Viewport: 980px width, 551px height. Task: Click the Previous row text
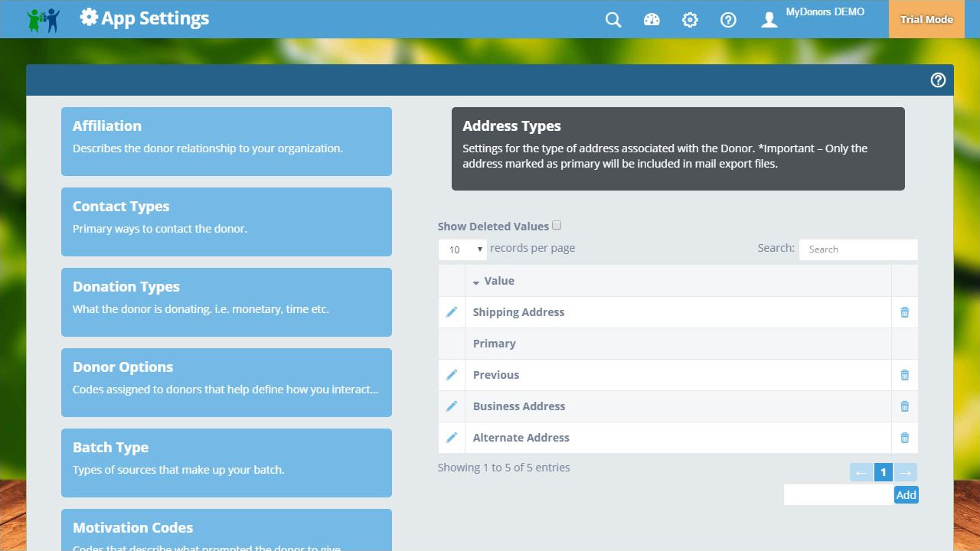tap(495, 375)
